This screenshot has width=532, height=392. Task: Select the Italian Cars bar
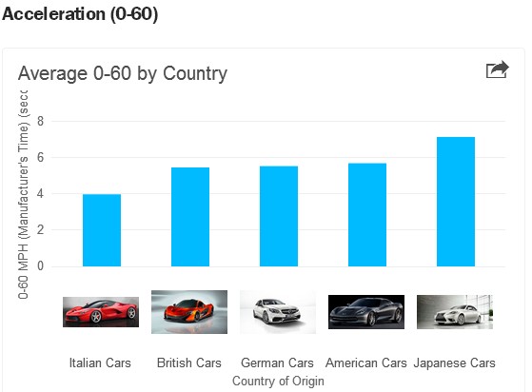102,230
